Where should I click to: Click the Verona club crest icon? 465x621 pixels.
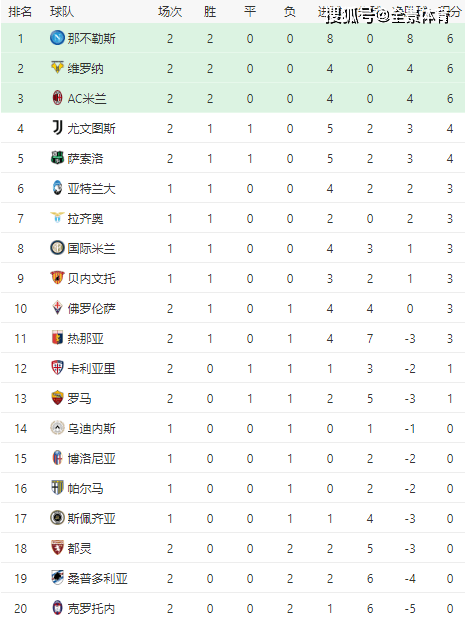click(x=57, y=68)
